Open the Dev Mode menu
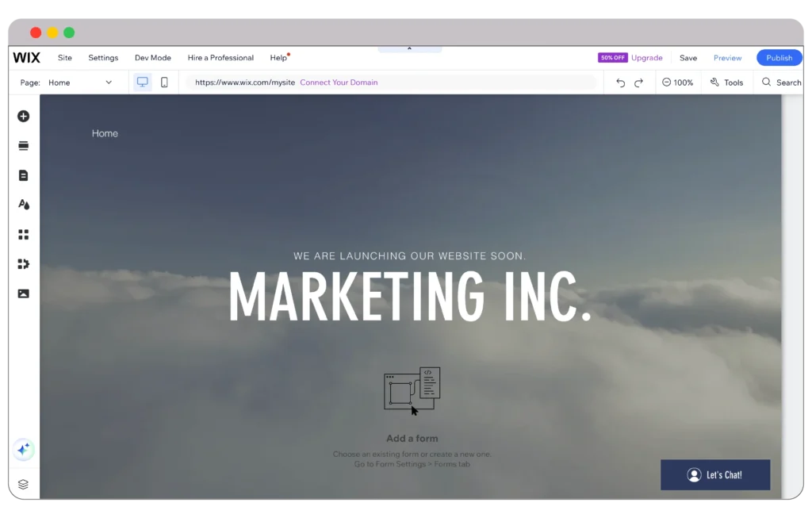 click(x=152, y=57)
